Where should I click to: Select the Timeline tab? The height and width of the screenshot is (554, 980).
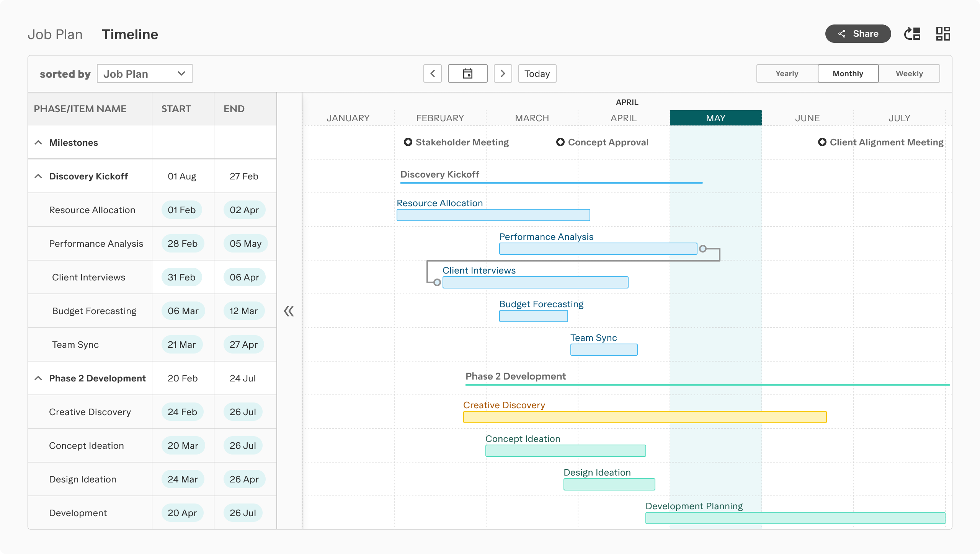click(x=130, y=34)
